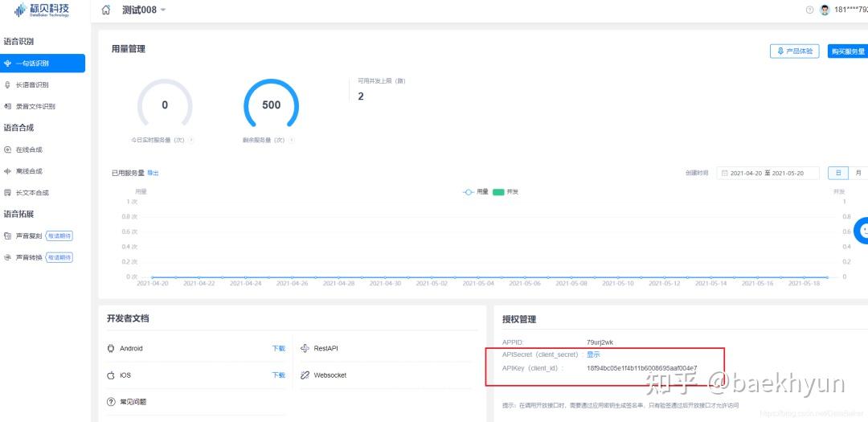
Task: Click the remaining quota 500 gauge
Action: point(272,105)
